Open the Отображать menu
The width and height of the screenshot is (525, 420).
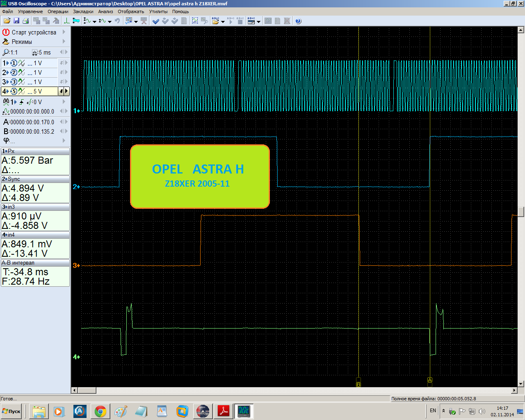pyautogui.click(x=131, y=11)
